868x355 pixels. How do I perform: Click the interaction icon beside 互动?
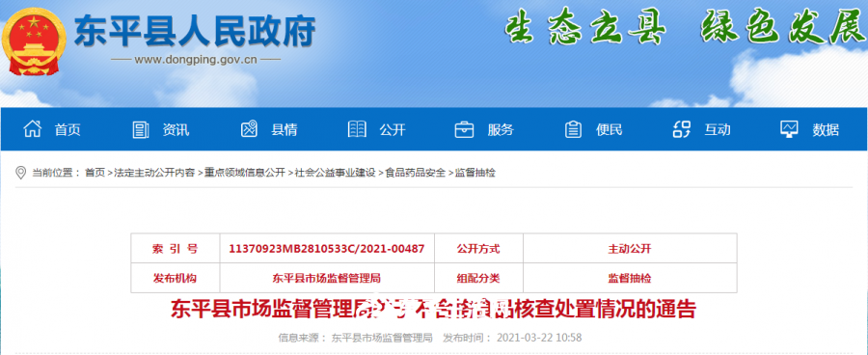coord(682,129)
